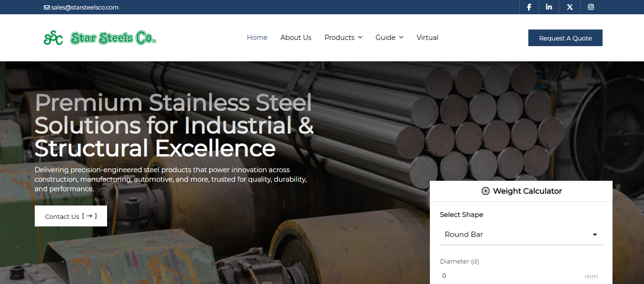Viewport: 644px width, 284px height.
Task: Expand the Guide menu chevron
Action: [401, 38]
